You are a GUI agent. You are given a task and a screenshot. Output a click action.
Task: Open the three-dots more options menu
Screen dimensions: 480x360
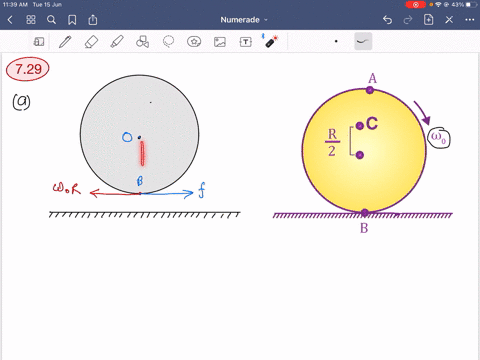pyautogui.click(x=470, y=20)
